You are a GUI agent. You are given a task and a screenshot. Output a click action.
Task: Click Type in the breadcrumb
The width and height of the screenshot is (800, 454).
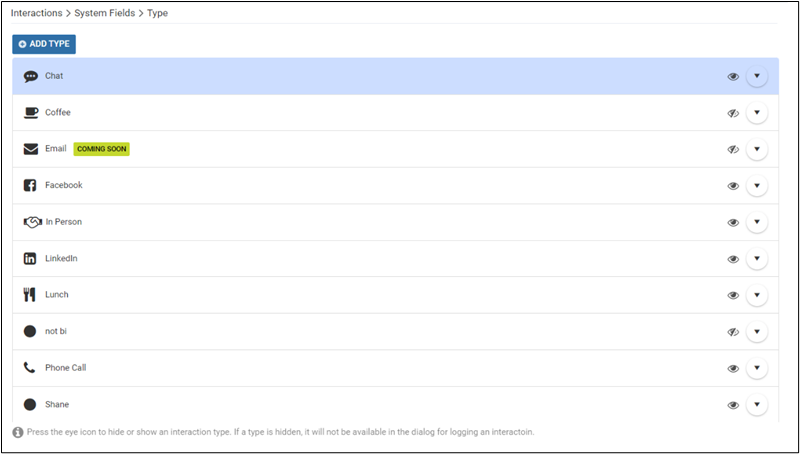(157, 13)
